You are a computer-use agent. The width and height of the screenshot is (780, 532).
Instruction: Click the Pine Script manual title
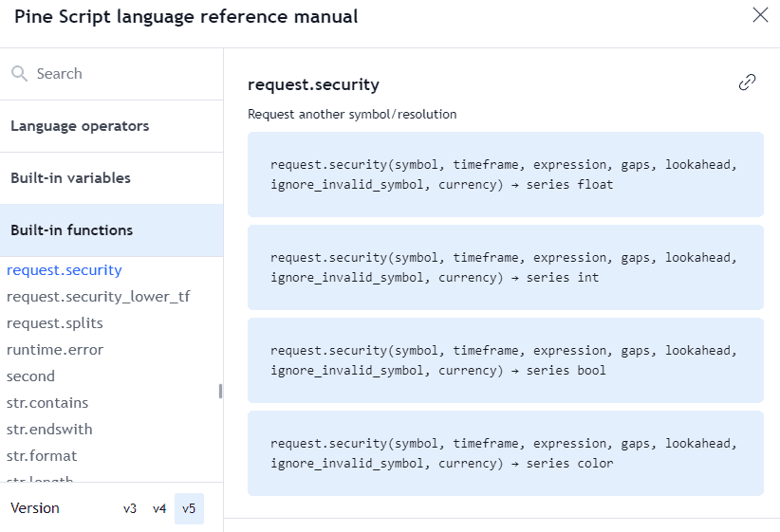pos(186,17)
